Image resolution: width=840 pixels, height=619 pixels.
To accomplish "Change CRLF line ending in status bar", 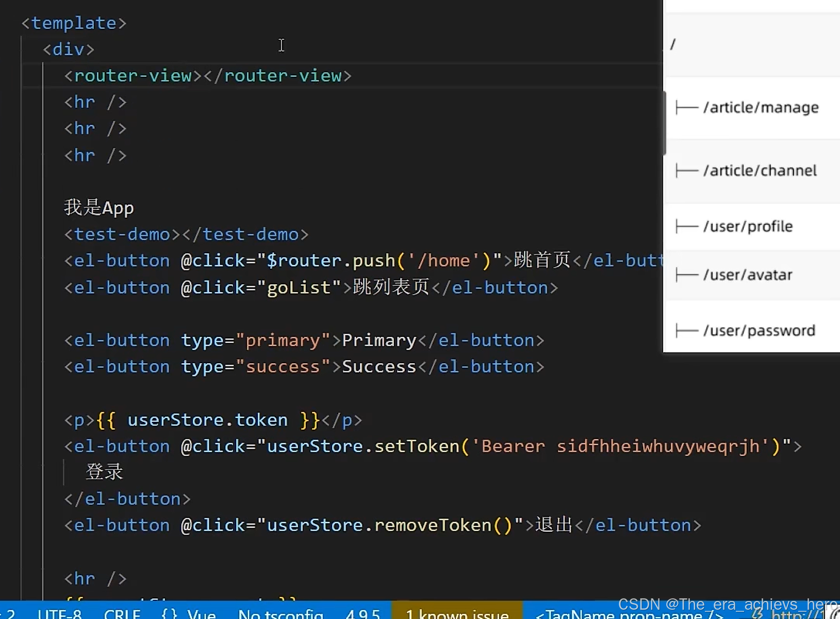I will (122, 614).
